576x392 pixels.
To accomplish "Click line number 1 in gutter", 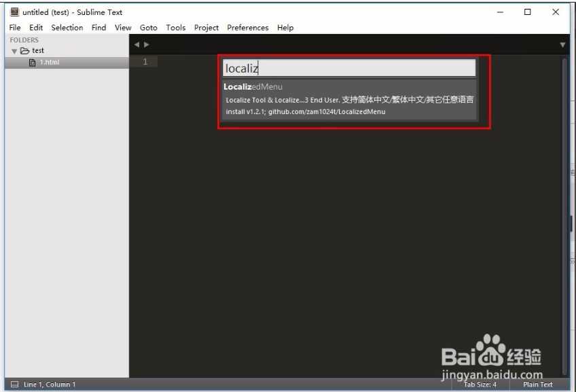I will point(145,62).
